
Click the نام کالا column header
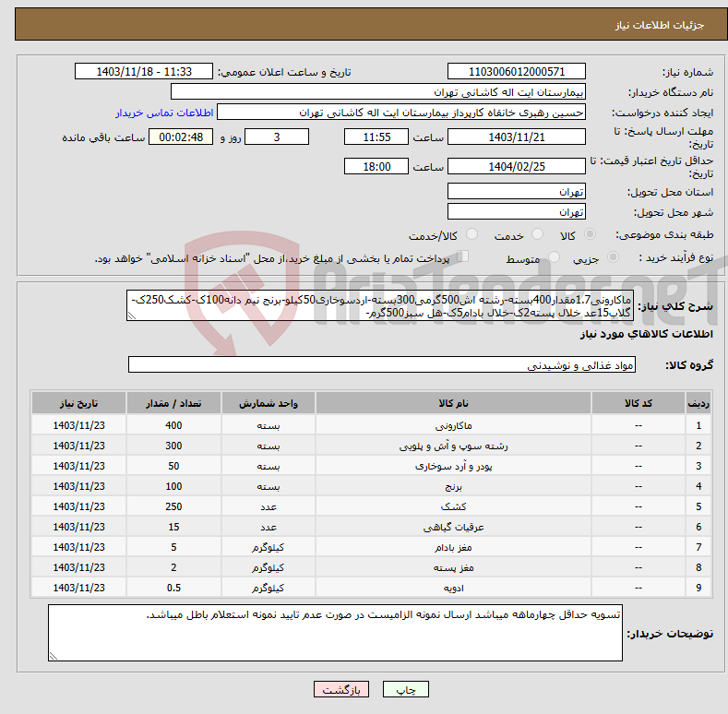click(x=453, y=403)
